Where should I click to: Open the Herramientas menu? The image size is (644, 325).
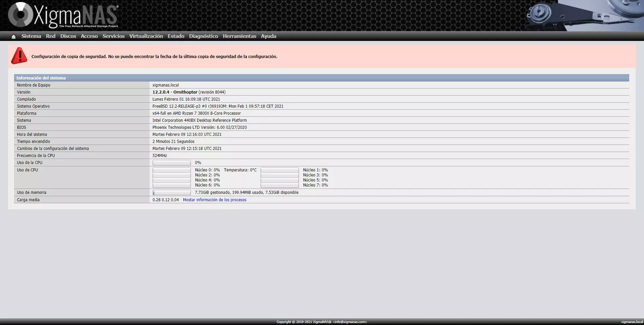point(239,36)
